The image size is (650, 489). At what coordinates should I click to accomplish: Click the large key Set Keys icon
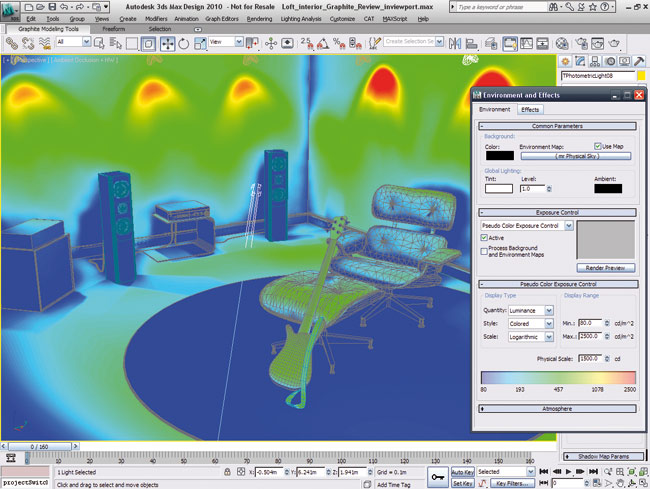click(438, 477)
